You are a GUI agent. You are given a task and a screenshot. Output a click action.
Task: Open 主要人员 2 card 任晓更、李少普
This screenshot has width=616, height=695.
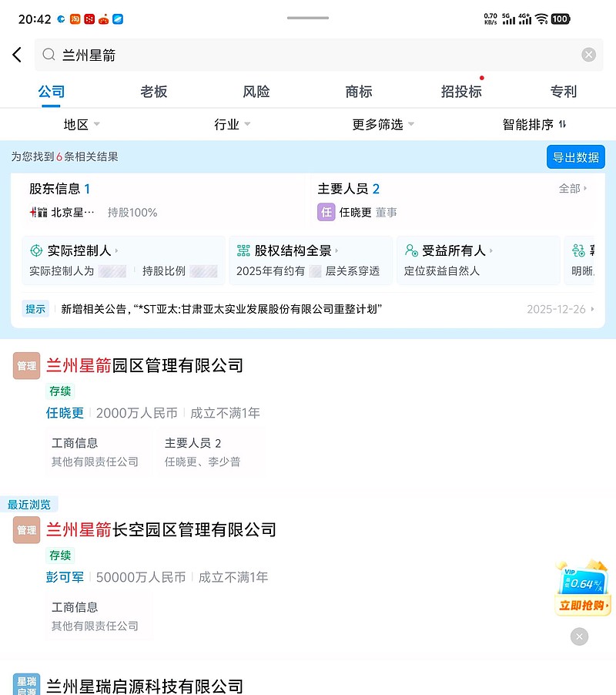pyautogui.click(x=211, y=452)
